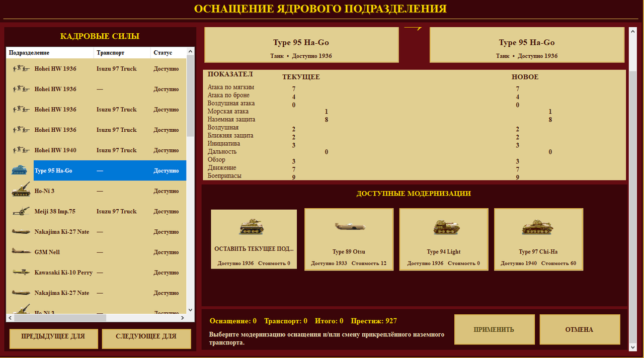Click the НОВОЕ column heading
644x358 pixels.
525,77
